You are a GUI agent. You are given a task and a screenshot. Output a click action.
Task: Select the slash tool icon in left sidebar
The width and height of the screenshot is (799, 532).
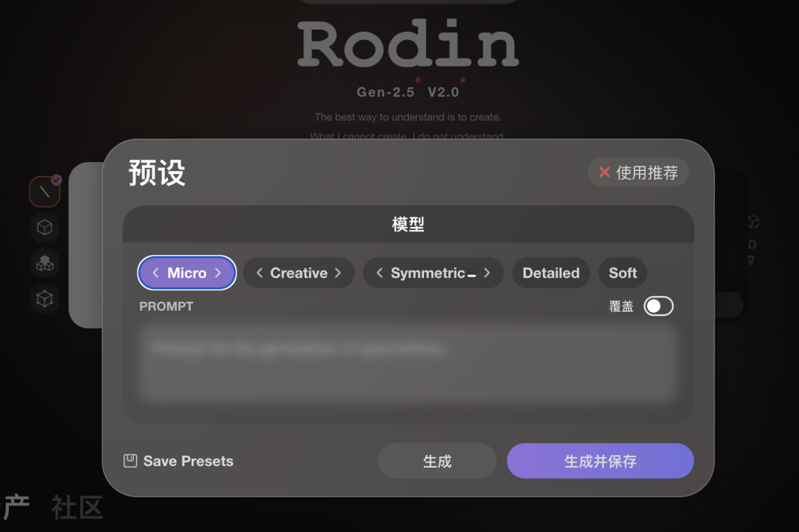(44, 192)
